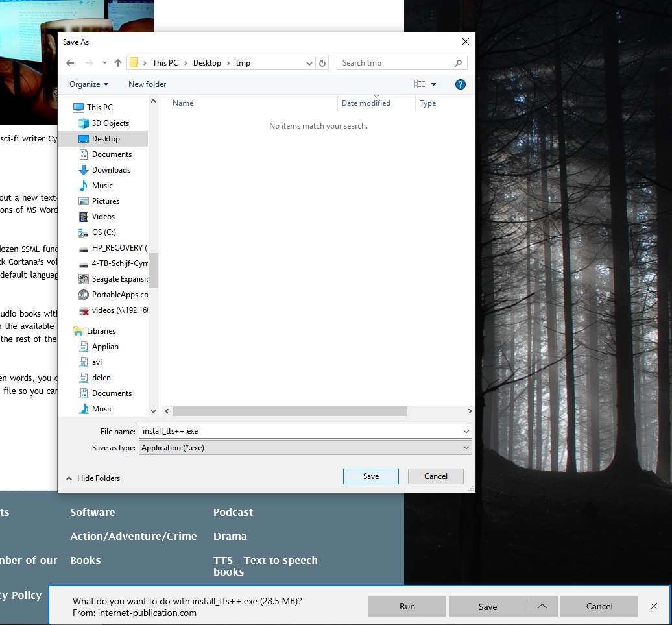Sort by Date modified column header
This screenshot has width=672, height=625.
tap(366, 103)
